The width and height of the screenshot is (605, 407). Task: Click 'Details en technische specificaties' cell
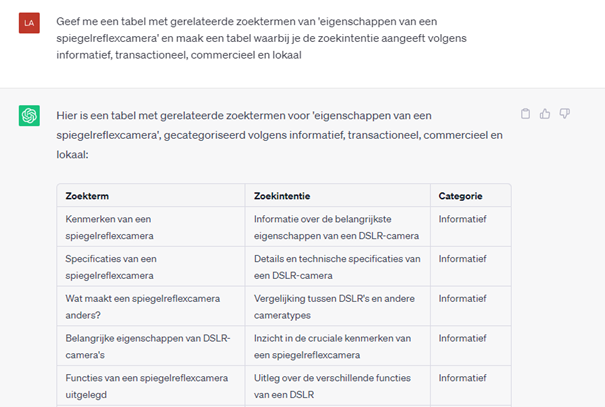(336, 266)
